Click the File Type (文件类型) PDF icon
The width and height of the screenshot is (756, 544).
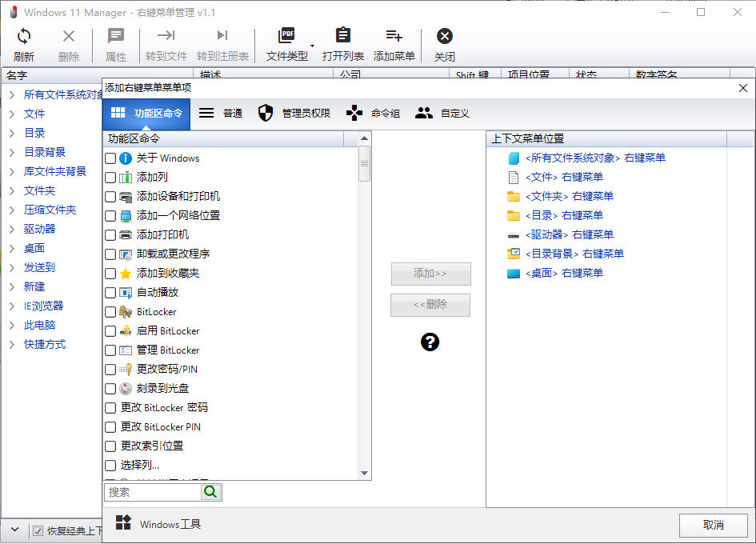(287, 35)
